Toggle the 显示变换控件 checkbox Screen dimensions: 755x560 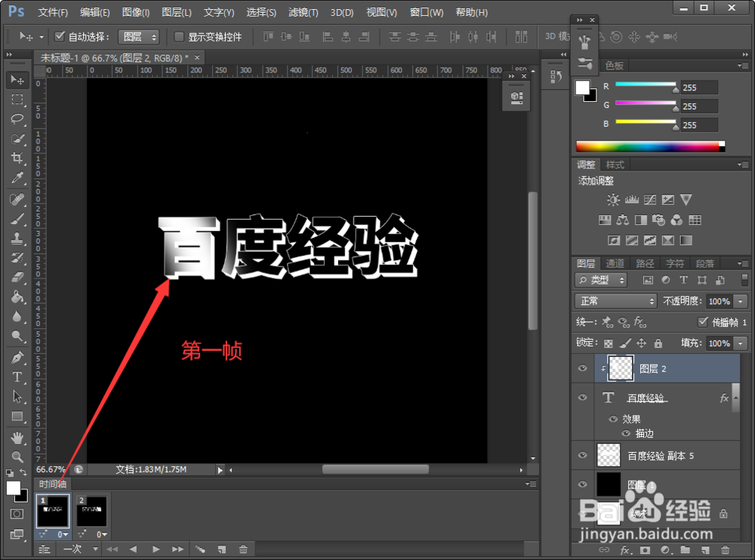point(179,36)
